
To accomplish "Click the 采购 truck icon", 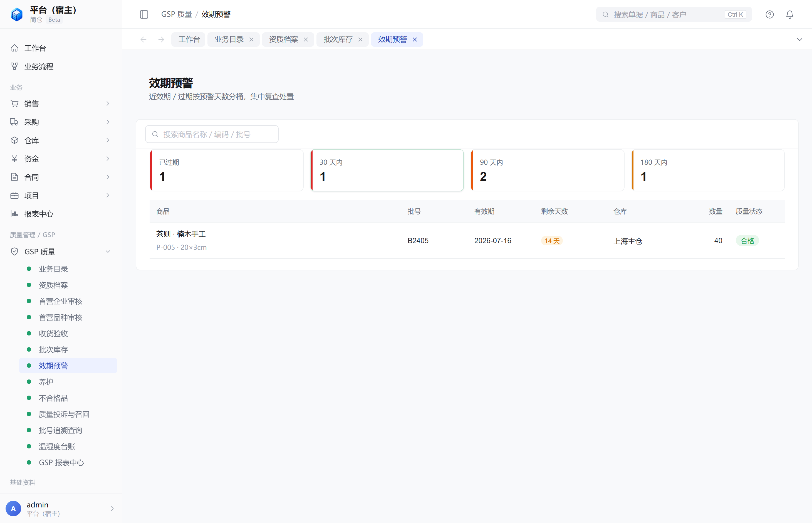I will click(14, 122).
